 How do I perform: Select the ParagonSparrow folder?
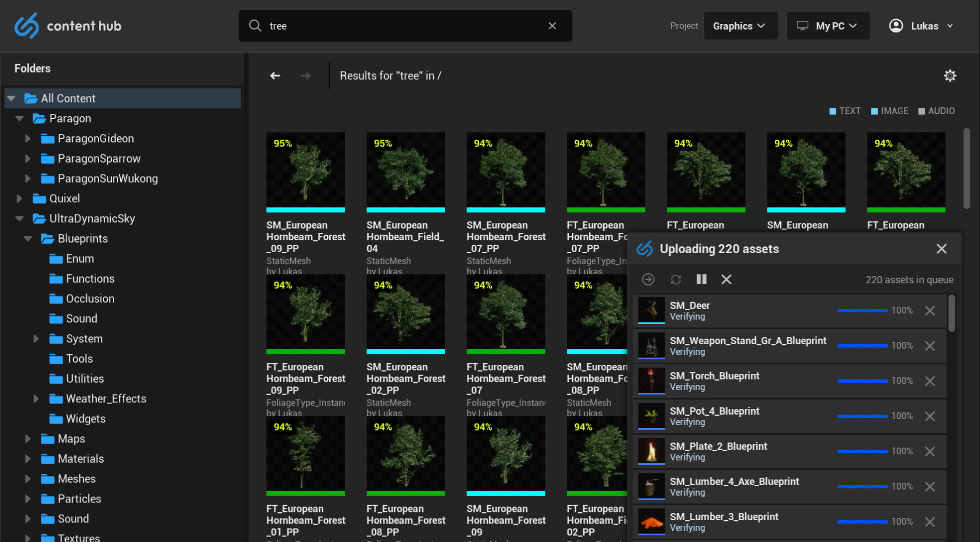(x=98, y=158)
